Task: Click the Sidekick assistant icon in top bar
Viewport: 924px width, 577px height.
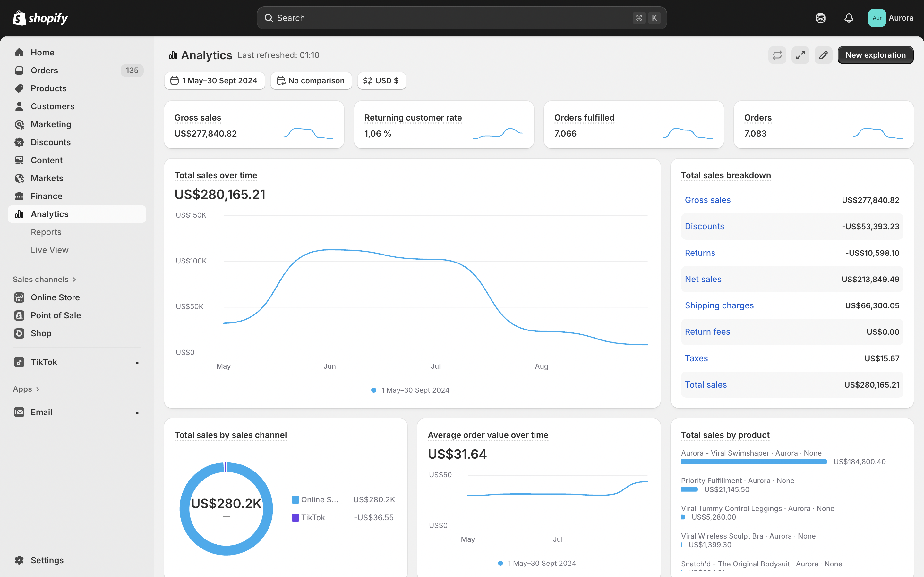Action: coord(820,18)
